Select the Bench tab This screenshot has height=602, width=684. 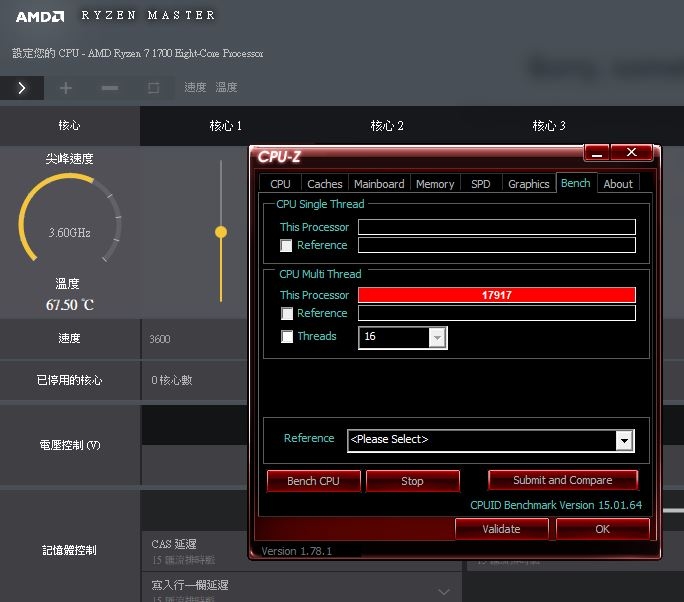[576, 183]
